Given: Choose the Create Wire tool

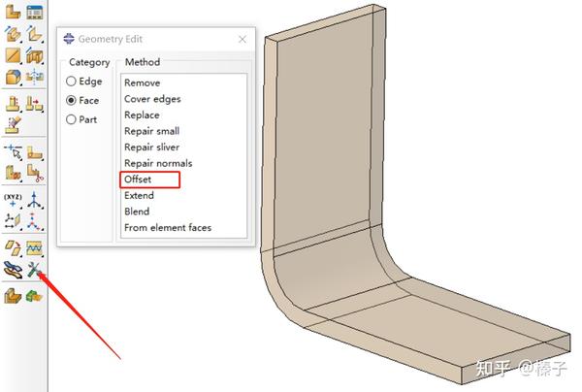Looking at the screenshot, I should 13,55.
